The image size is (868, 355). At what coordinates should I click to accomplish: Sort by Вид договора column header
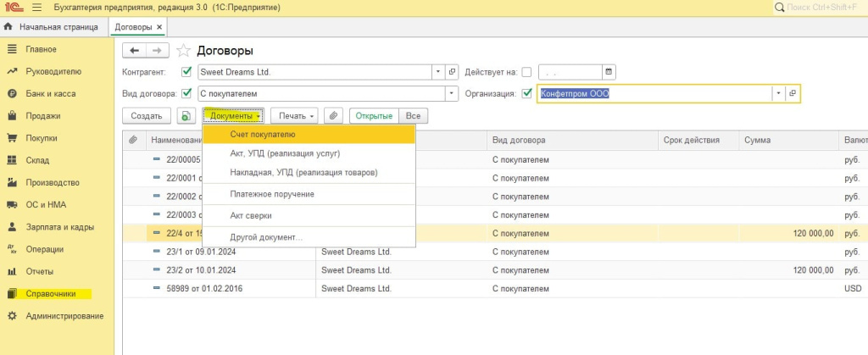[572, 141]
